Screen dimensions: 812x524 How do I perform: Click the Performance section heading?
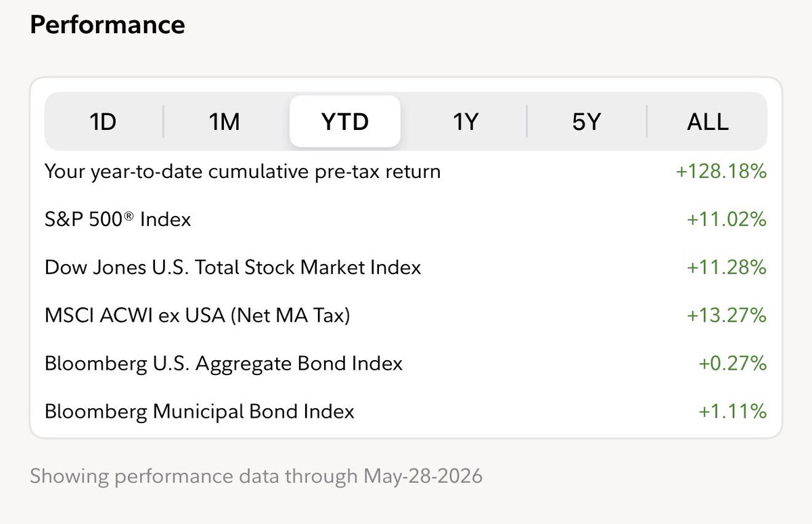(x=108, y=26)
